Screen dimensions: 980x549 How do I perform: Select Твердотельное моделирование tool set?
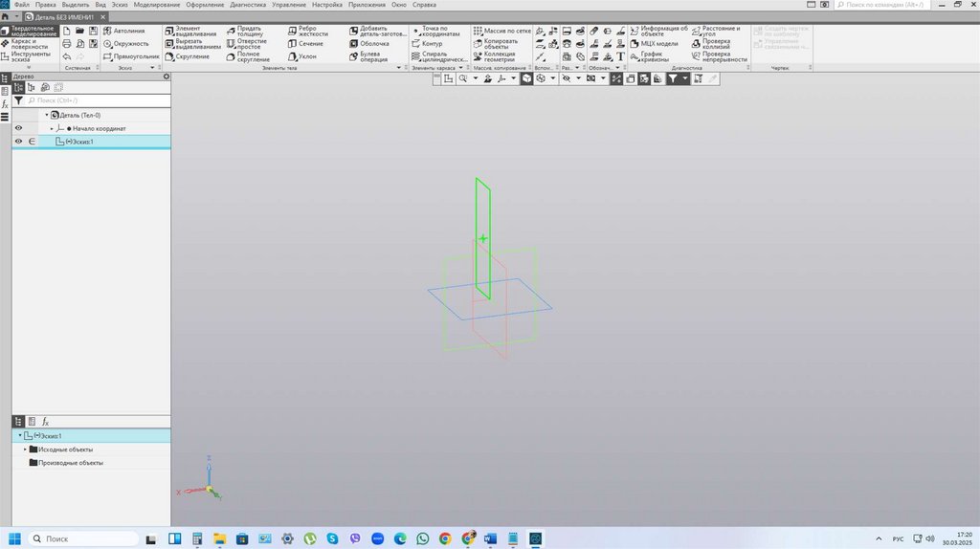point(30,31)
